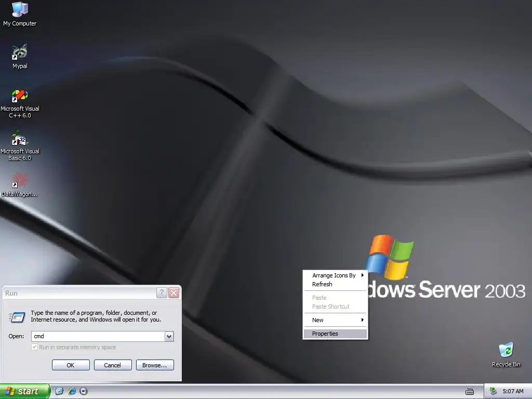Click the Run dialog program icon

pos(17,317)
